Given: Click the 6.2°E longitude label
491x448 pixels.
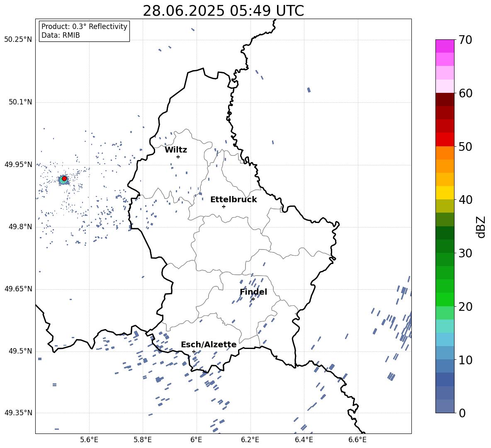Looking at the screenshot, I should coord(250,440).
